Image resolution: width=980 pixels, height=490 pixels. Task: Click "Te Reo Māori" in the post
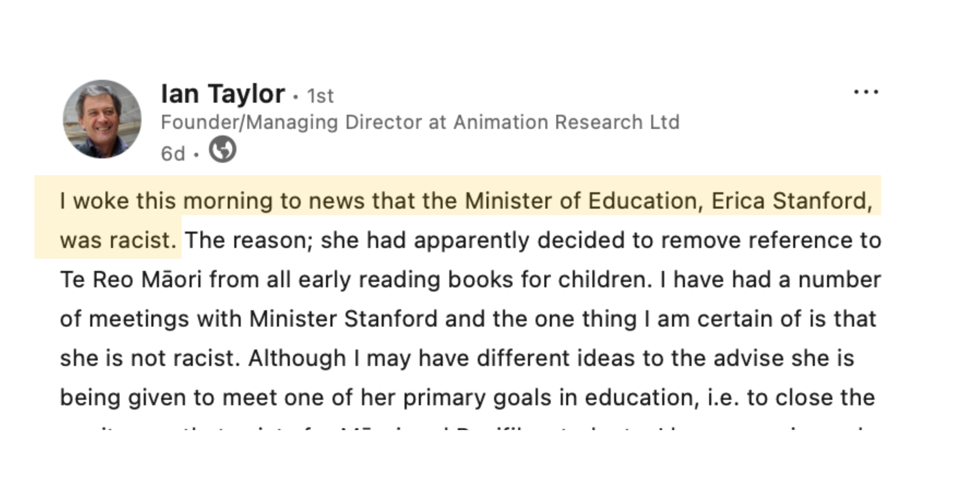(131, 280)
